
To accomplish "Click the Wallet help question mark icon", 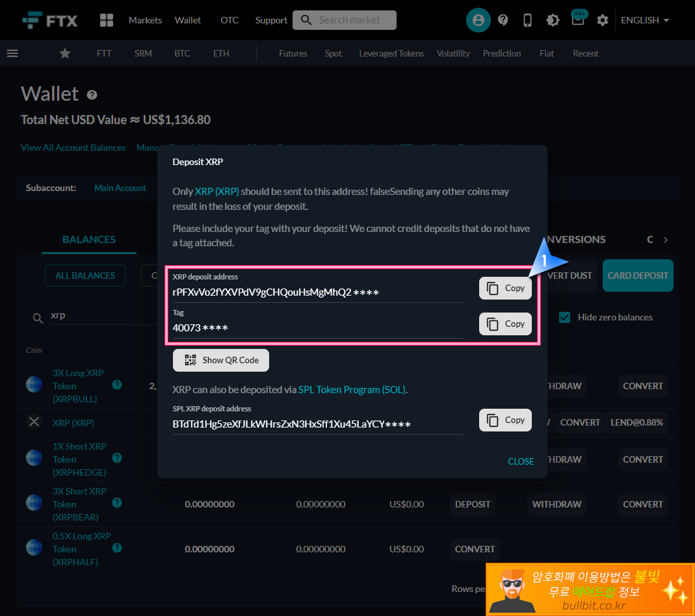I will pyautogui.click(x=92, y=95).
